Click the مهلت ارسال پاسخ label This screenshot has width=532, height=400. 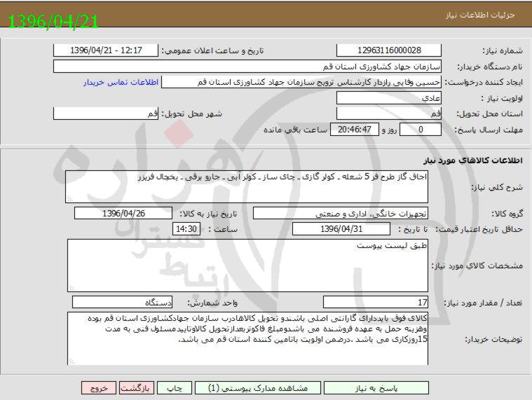click(x=489, y=130)
